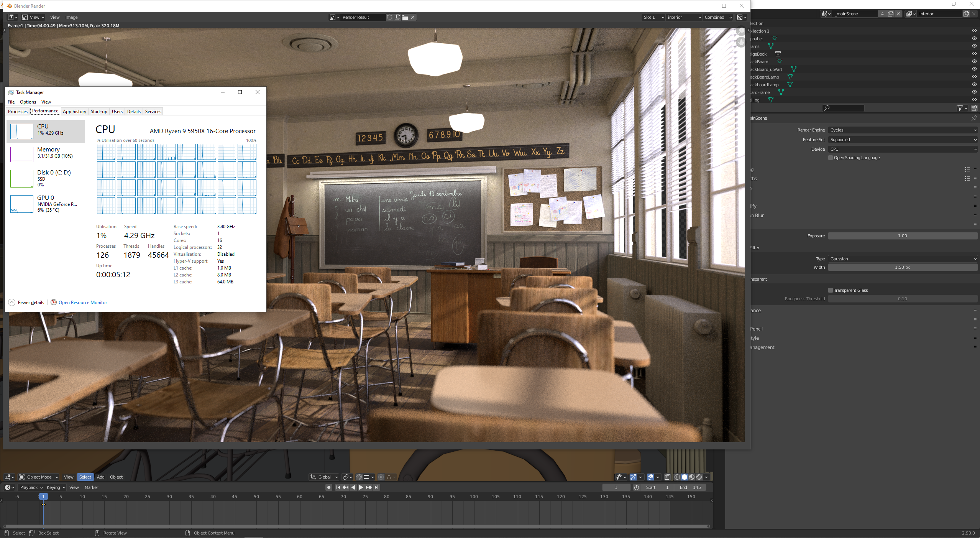Enable Transparent Glass checkbox
The width and height of the screenshot is (980, 538).
click(831, 290)
